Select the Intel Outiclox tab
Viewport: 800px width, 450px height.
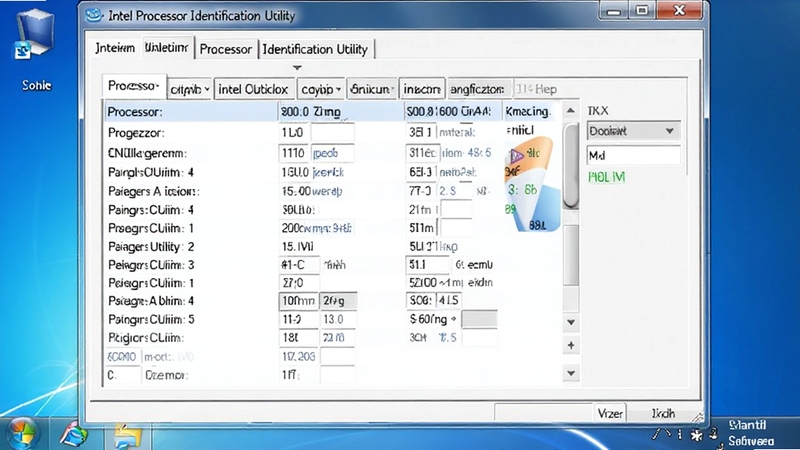[254, 89]
